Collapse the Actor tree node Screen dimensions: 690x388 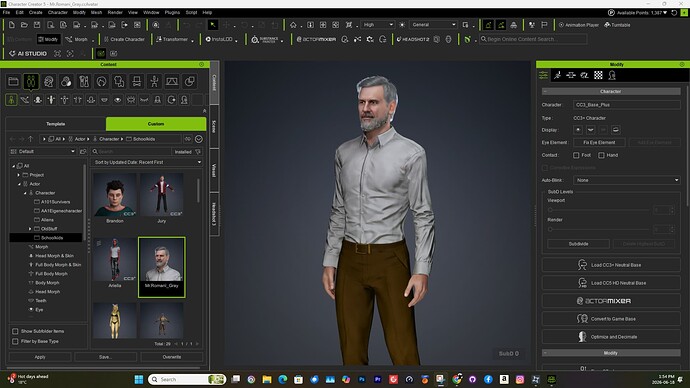(19, 184)
